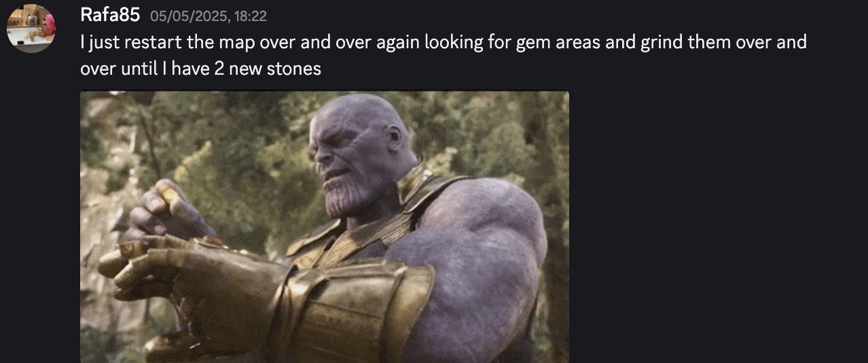This screenshot has width=868, height=363.
Task: Open the Thanos GIF attachment
Action: point(325,227)
